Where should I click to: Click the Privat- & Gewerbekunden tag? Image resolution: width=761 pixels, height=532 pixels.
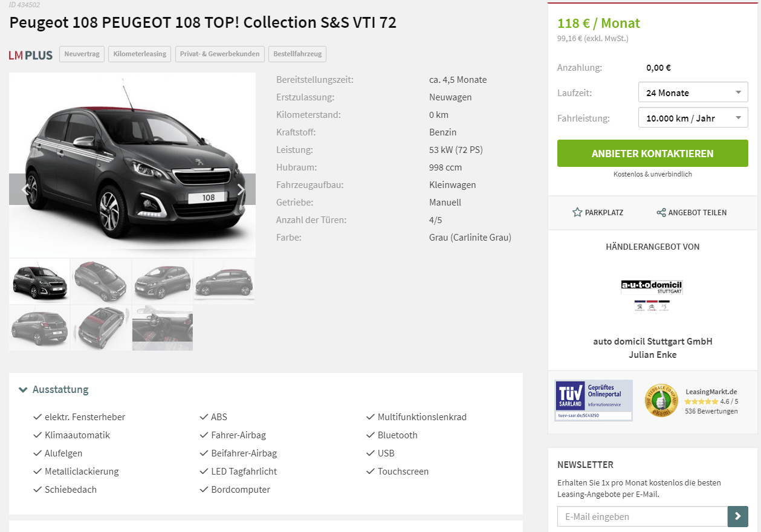[x=220, y=54]
